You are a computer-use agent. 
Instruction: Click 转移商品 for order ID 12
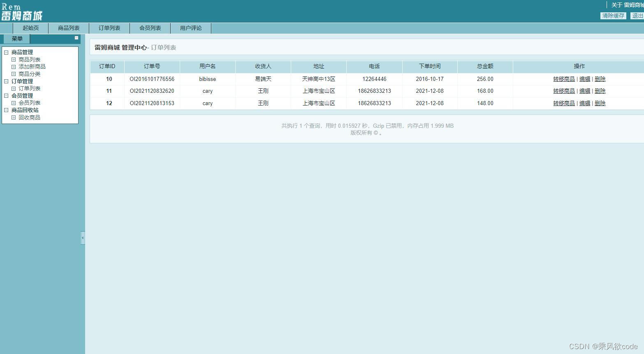pos(564,103)
